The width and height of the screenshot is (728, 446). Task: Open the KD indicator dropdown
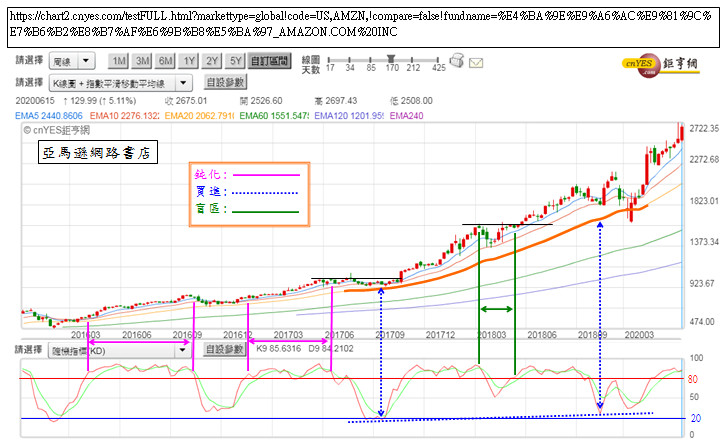click(120, 350)
